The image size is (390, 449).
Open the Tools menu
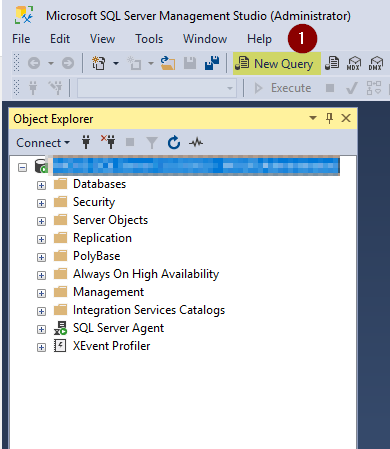click(149, 39)
